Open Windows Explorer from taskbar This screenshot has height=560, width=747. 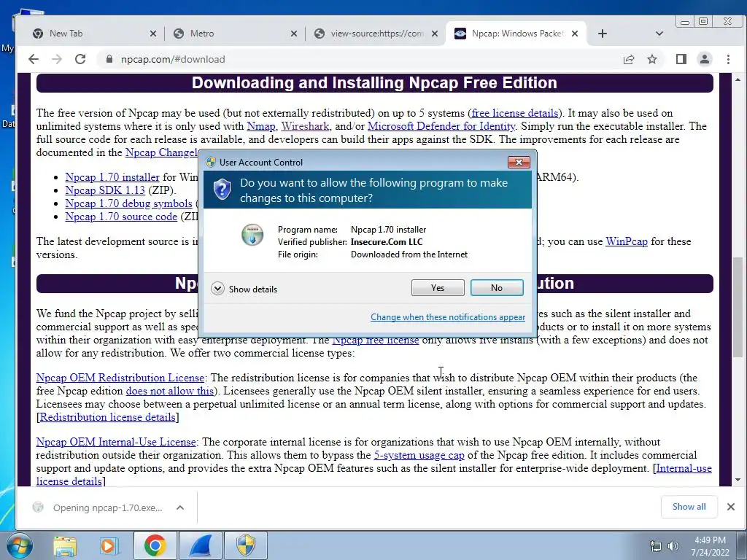(x=65, y=545)
